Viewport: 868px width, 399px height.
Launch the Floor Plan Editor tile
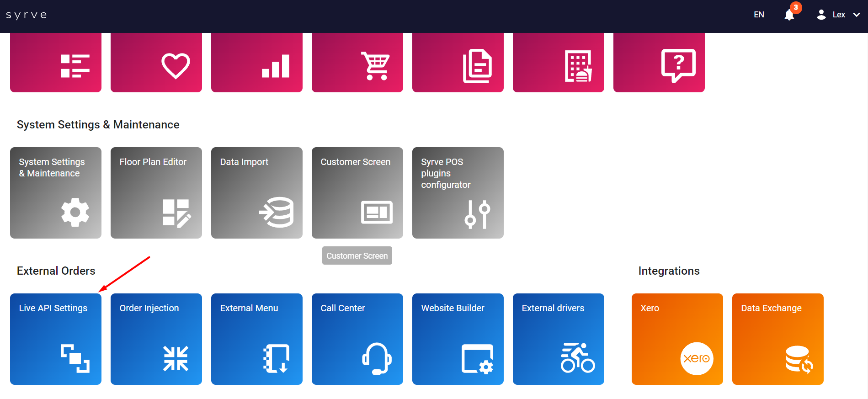pos(156,192)
